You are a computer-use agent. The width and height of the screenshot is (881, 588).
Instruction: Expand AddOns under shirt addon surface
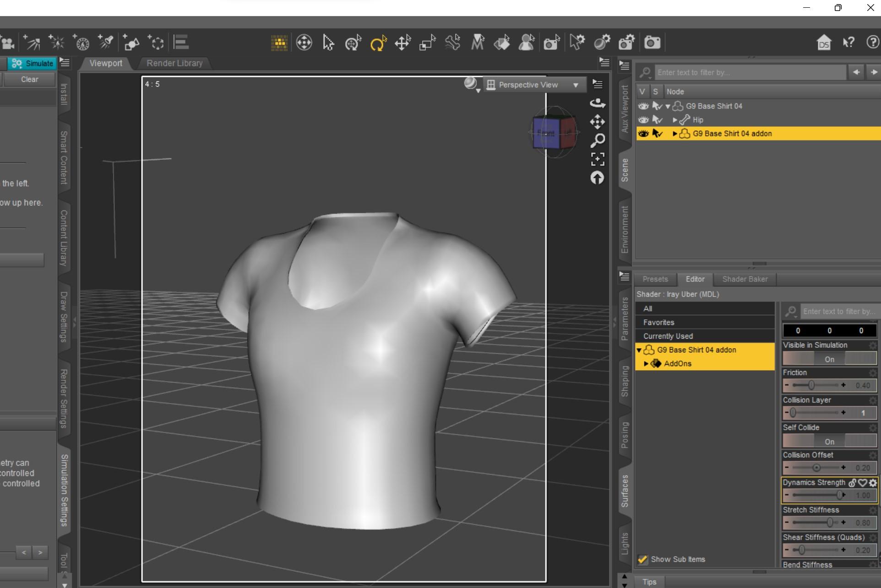[646, 363]
